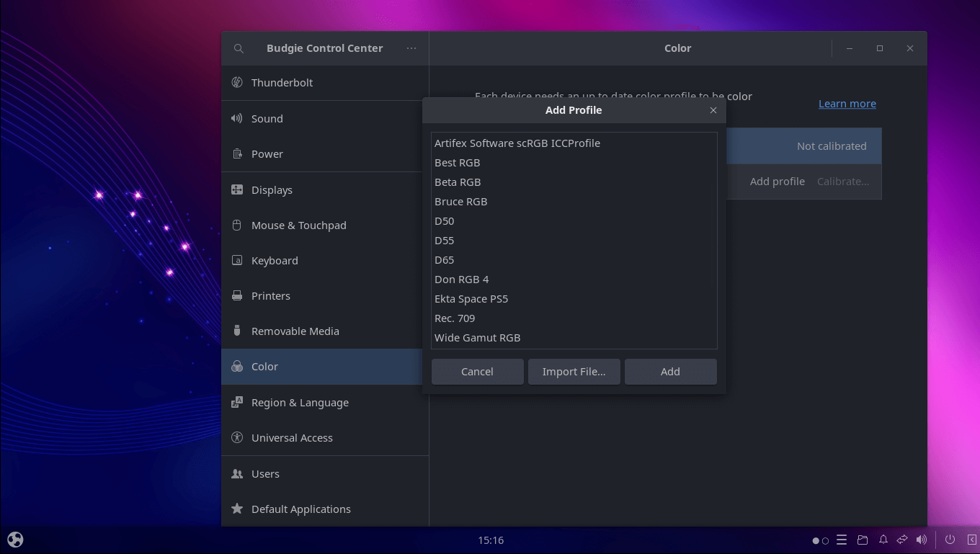Expand the file manager tray icon
Image resolution: width=980 pixels, height=554 pixels.
863,540
